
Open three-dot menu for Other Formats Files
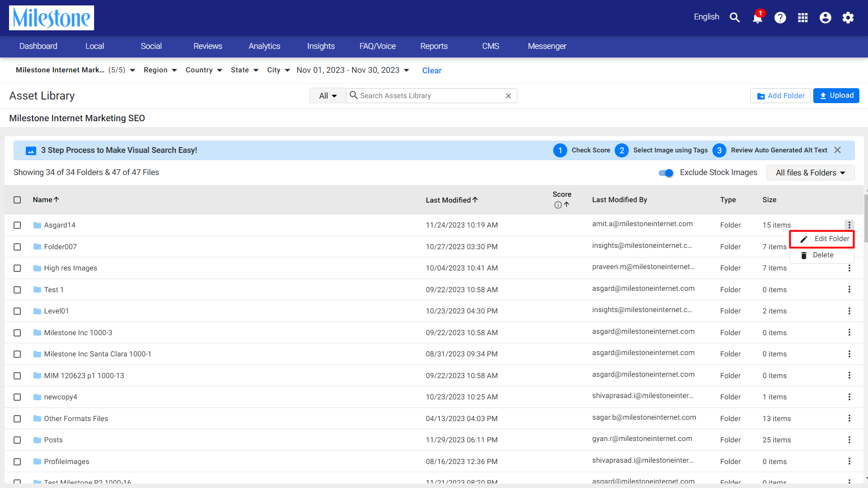coord(849,418)
